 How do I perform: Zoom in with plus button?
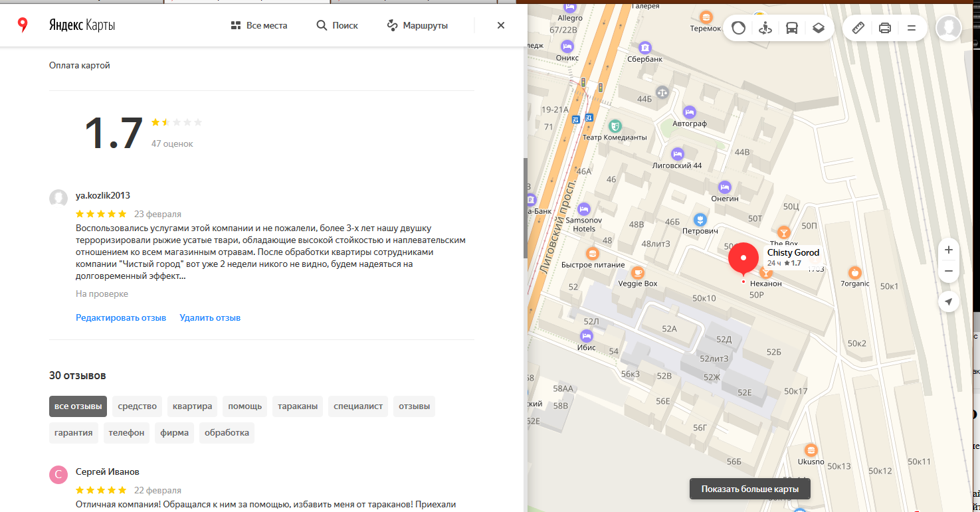pos(949,250)
